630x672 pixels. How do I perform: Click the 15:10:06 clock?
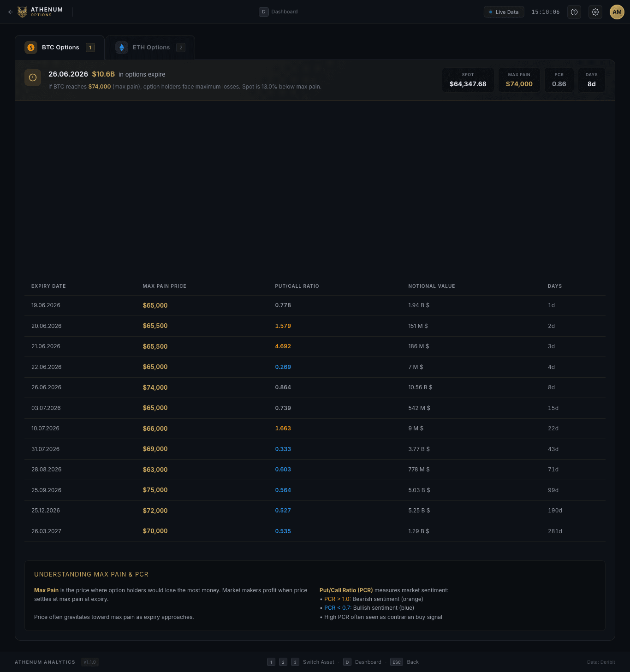[x=546, y=12]
